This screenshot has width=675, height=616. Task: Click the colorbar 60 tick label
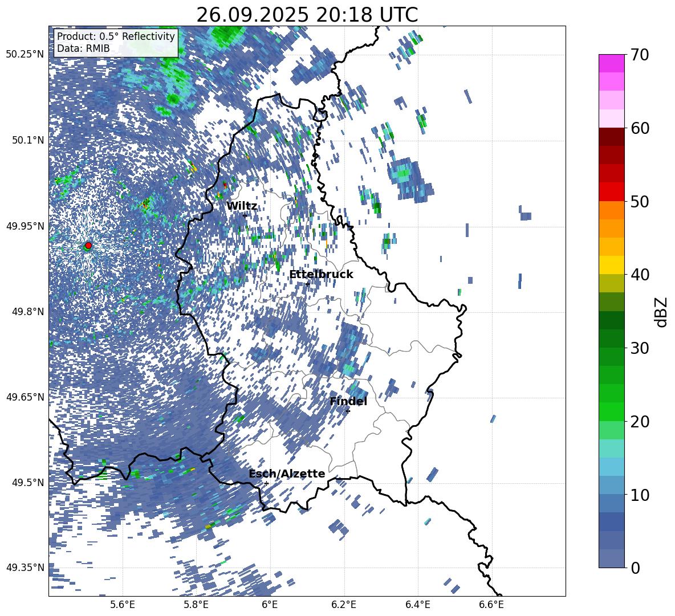(640, 128)
